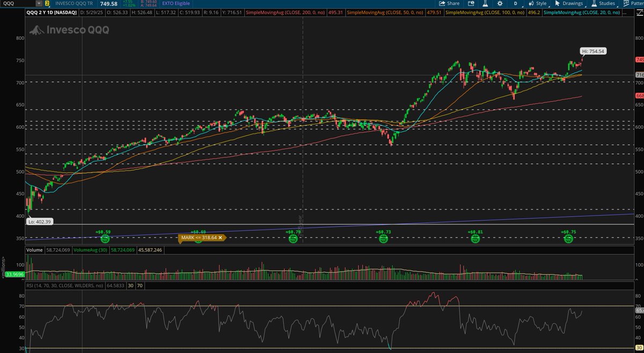The height and width of the screenshot is (353, 644).
Task: Click the QQQ symbol input field
Action: click(x=18, y=3)
